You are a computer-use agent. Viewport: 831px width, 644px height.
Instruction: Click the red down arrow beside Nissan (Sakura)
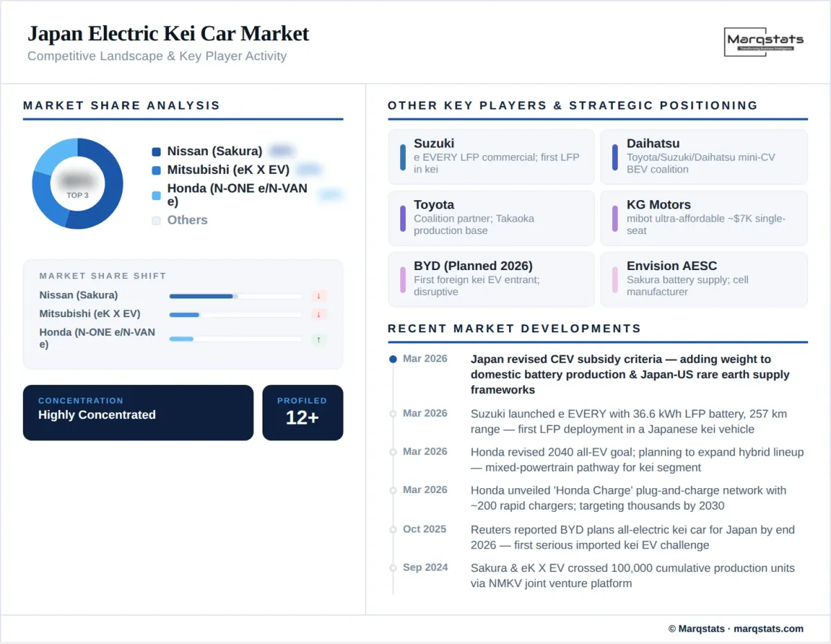point(319,296)
